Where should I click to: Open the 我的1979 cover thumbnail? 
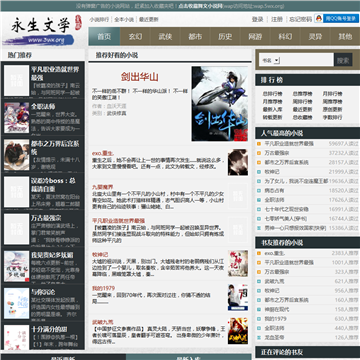[238, 297]
